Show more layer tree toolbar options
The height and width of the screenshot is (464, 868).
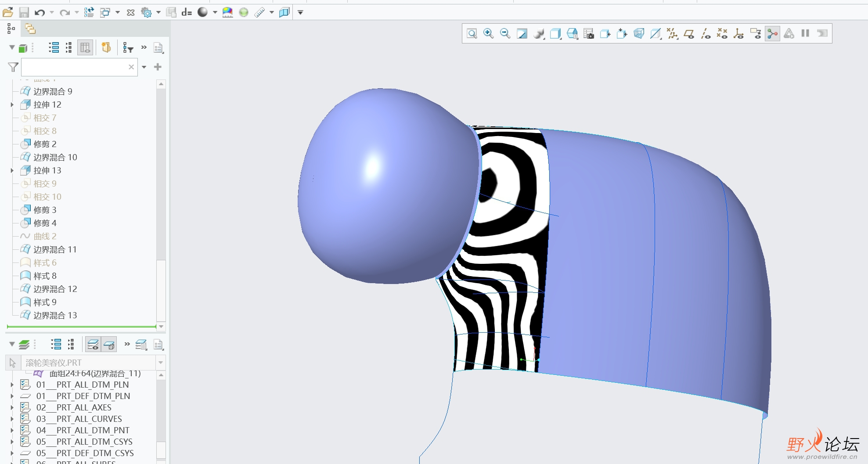tap(127, 344)
